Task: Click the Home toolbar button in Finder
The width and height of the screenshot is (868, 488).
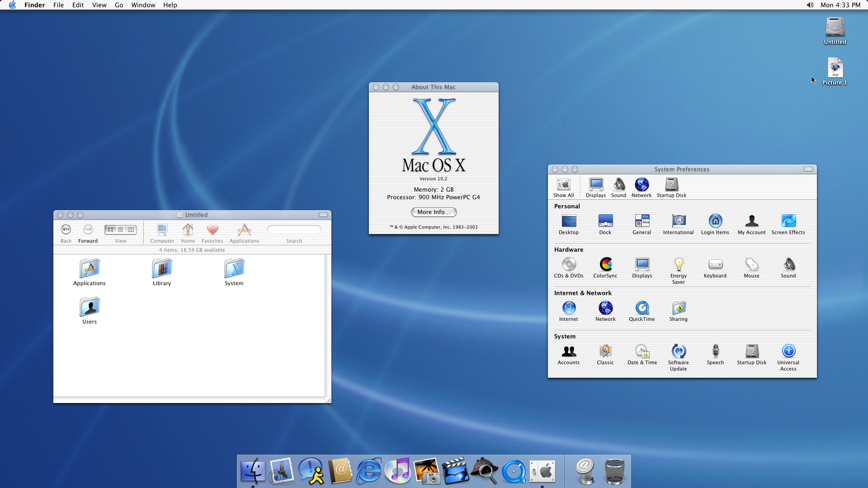Action: click(188, 230)
